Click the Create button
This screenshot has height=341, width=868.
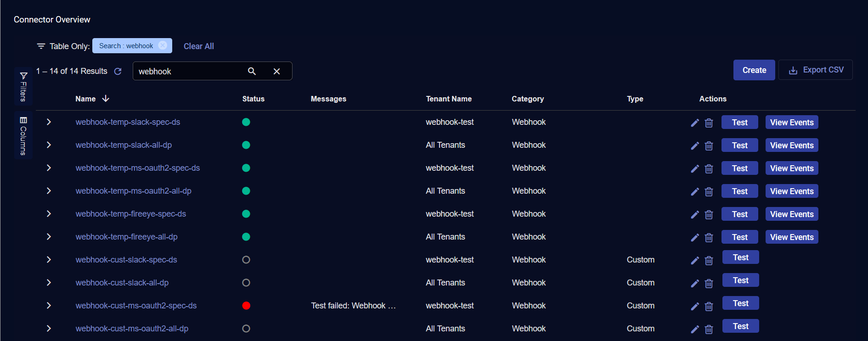754,70
